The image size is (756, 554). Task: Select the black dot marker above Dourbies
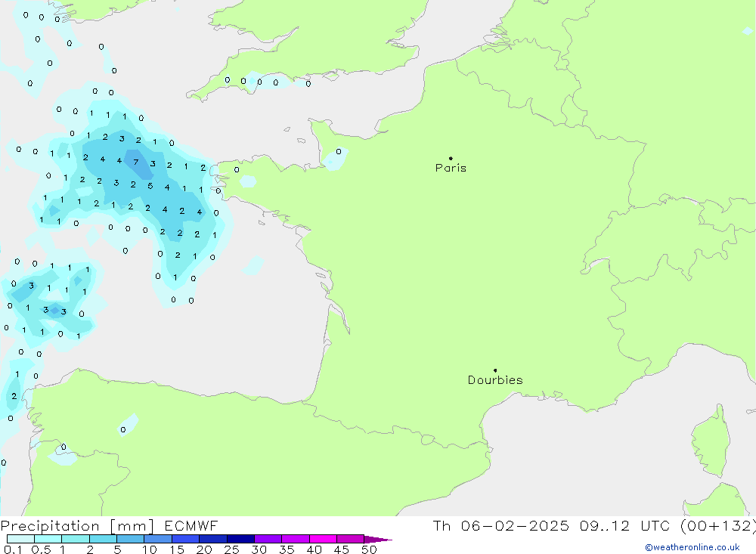point(495,370)
